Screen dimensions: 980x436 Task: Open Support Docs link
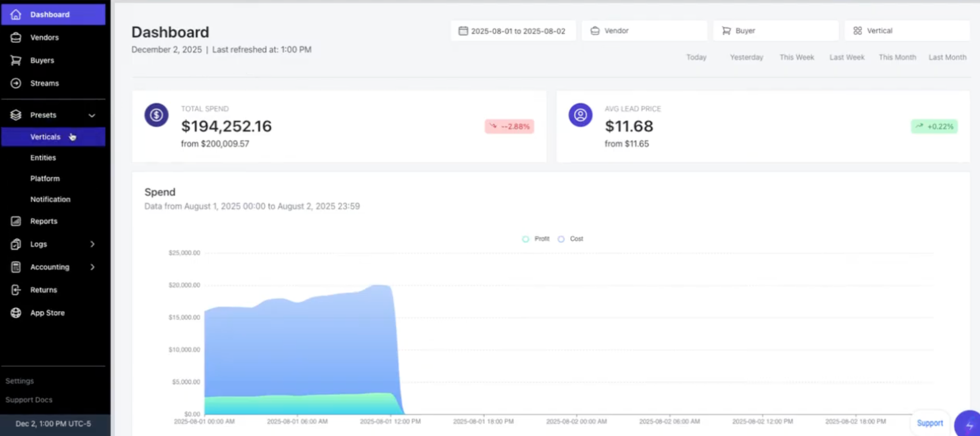tap(29, 400)
